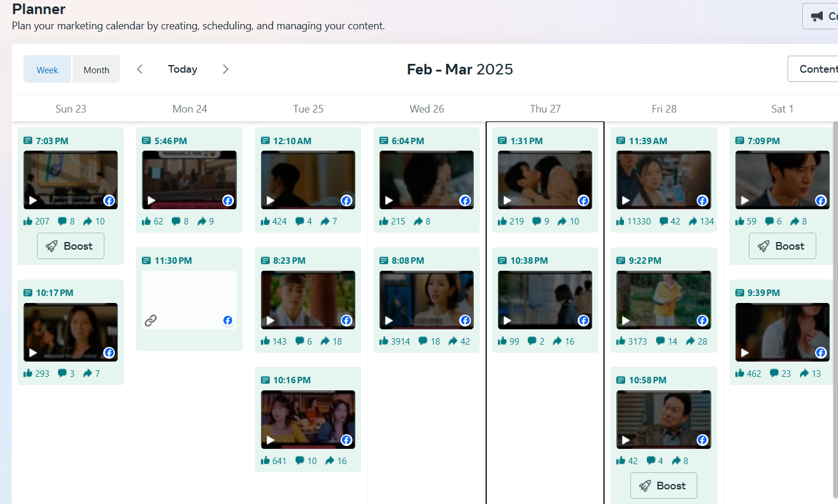Viewport: 838px width, 504px height.
Task: Click the like icon showing 11330
Action: point(620,222)
